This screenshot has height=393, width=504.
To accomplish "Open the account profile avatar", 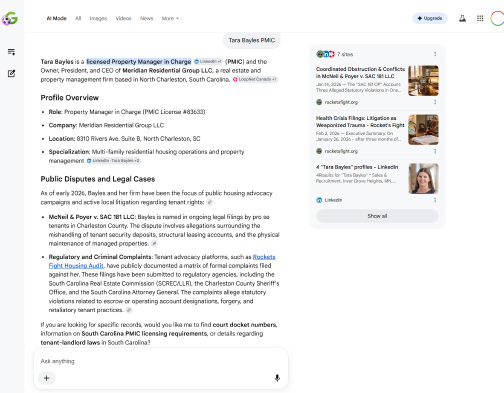I will (x=497, y=18).
